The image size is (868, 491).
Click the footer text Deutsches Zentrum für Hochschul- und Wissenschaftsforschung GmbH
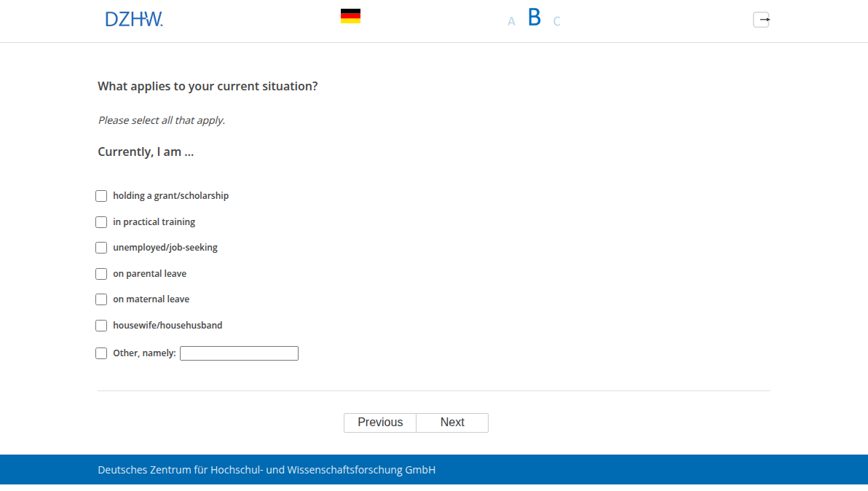point(267,470)
